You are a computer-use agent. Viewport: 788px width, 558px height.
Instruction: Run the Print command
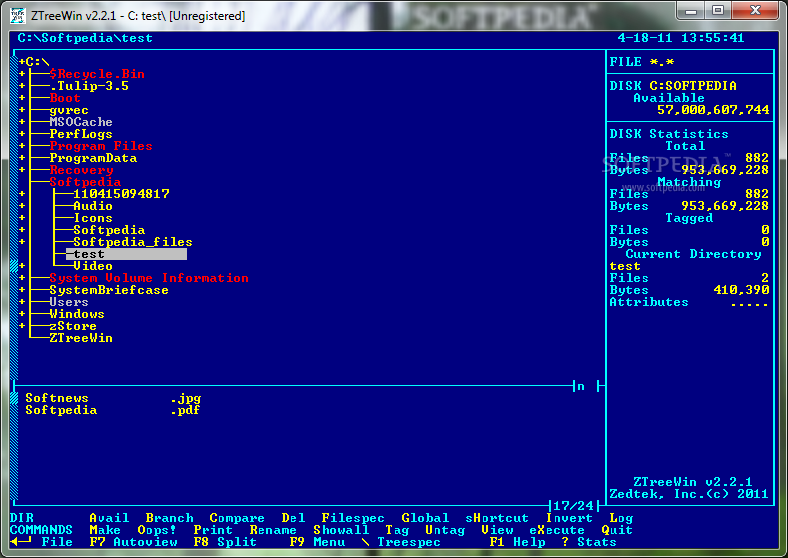click(213, 530)
